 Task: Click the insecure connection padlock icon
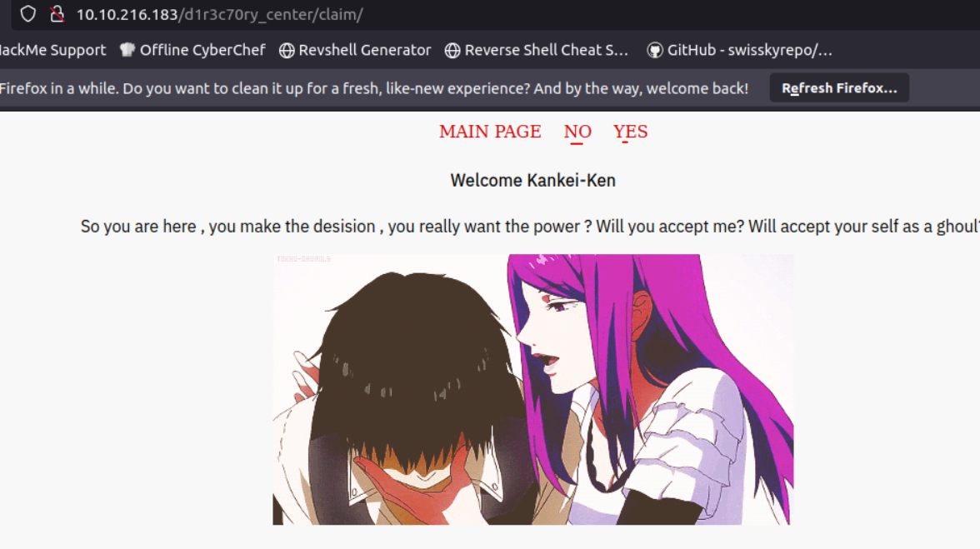[x=57, y=13]
